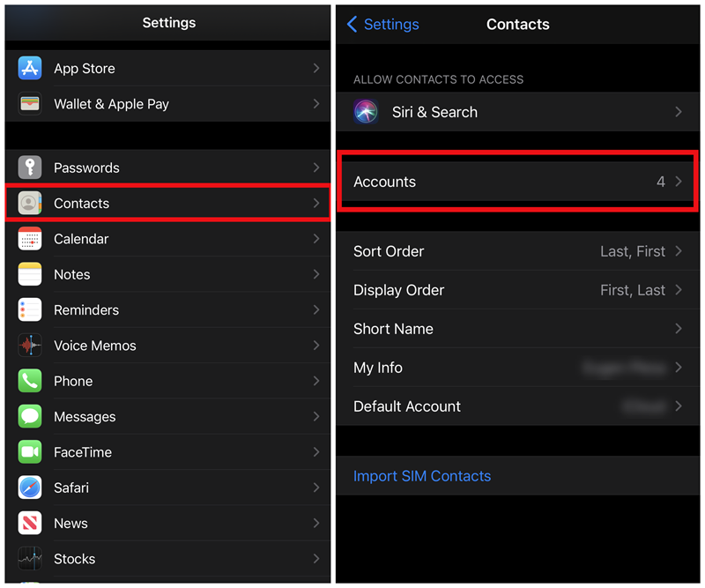Tap the Messages row chevron
This screenshot has height=588, width=705.
316,417
